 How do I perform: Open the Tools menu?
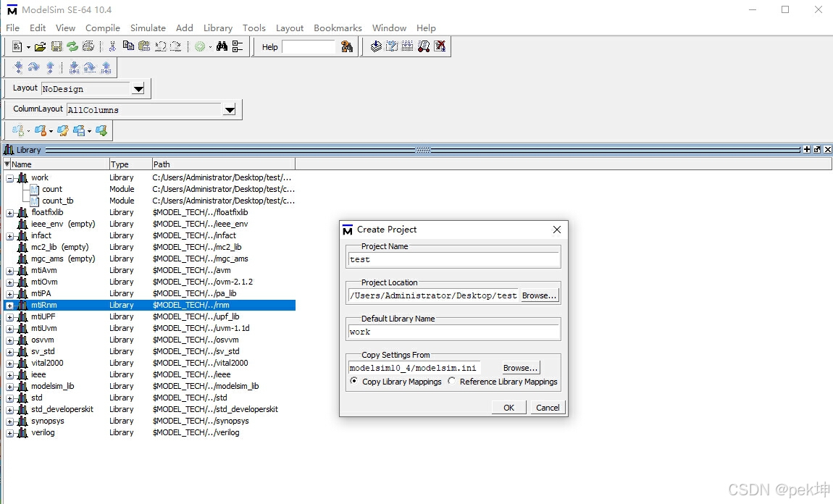pos(254,28)
